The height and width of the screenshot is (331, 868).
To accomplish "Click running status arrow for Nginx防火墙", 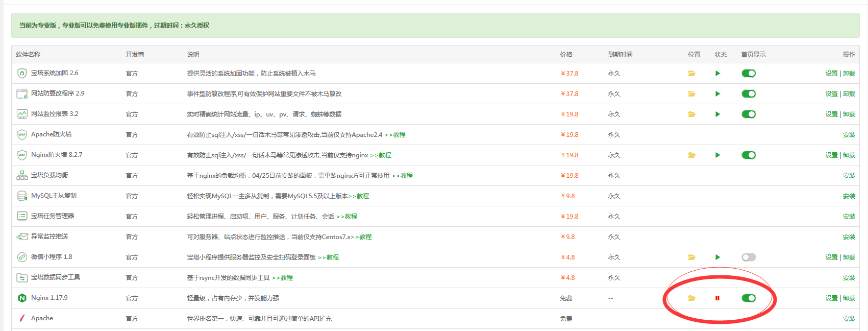I will [717, 155].
